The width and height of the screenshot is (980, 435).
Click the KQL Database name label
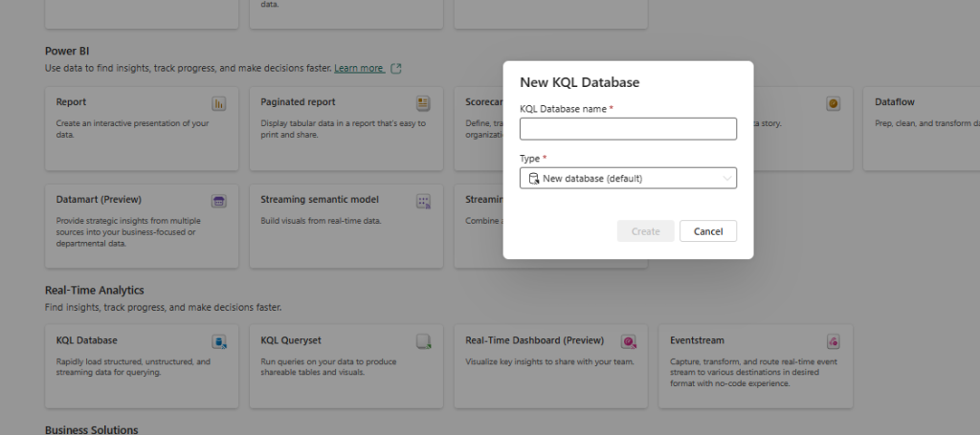click(x=563, y=109)
